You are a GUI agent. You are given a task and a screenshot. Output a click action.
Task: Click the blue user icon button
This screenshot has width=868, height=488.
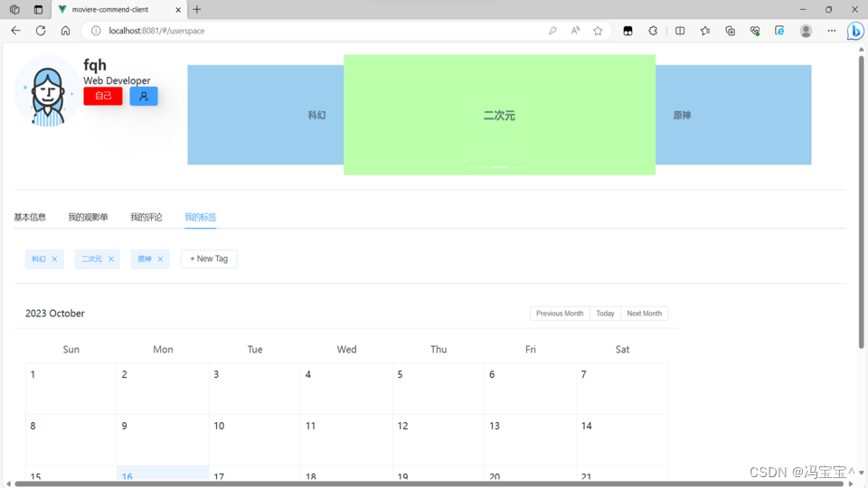pyautogui.click(x=144, y=96)
